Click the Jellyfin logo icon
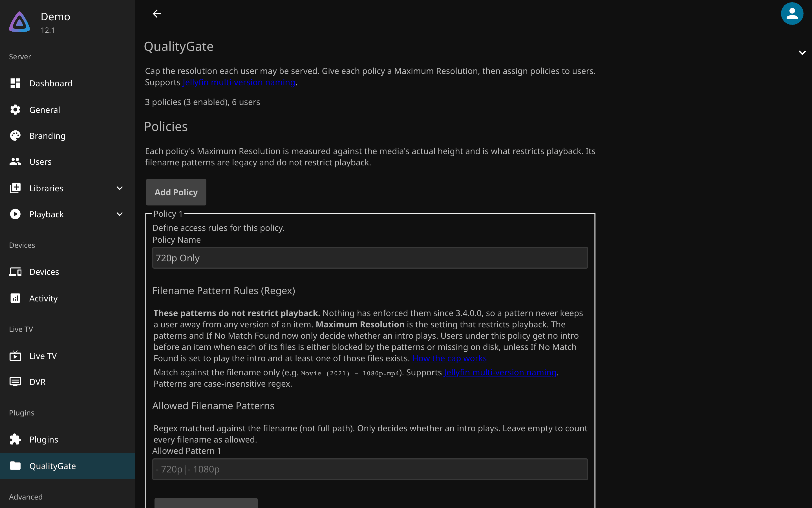 [19, 22]
